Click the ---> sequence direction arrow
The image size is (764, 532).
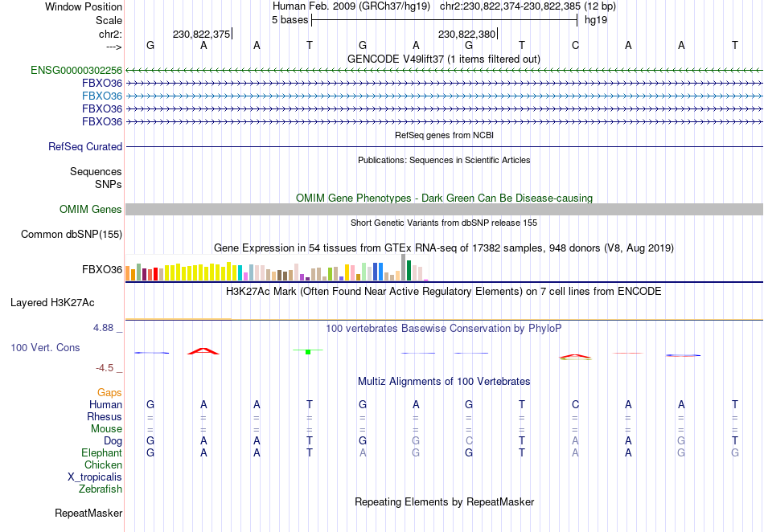click(x=113, y=47)
